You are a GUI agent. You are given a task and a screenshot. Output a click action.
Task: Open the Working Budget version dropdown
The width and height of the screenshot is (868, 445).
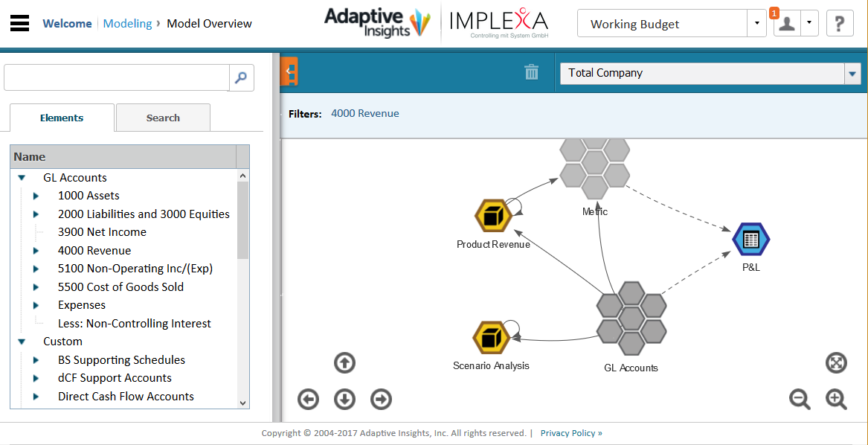[756, 24]
